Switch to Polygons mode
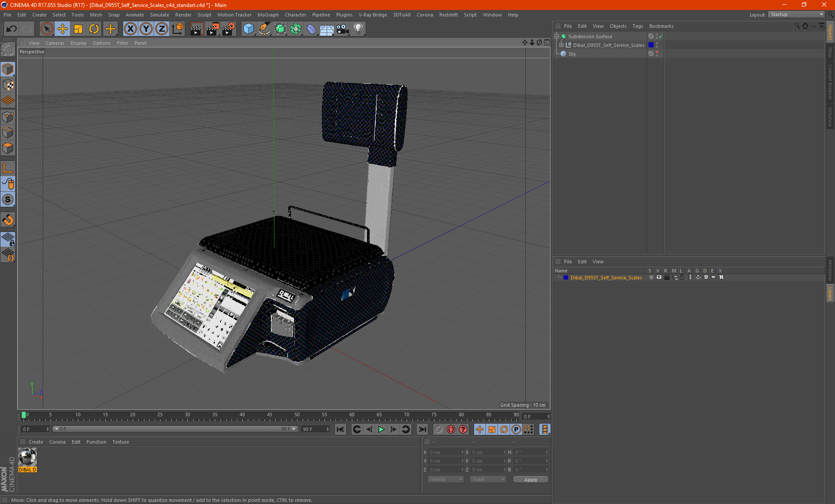835x504 pixels. click(x=8, y=148)
